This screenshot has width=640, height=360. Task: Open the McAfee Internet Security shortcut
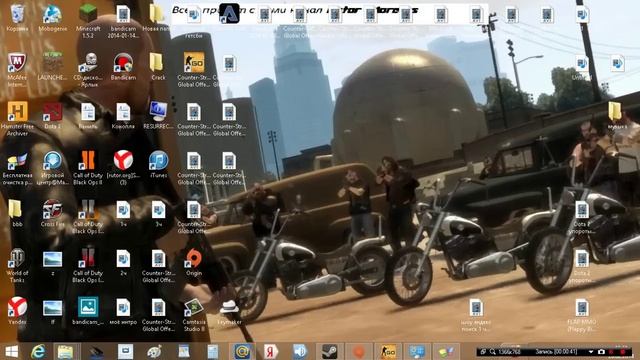click(x=17, y=70)
